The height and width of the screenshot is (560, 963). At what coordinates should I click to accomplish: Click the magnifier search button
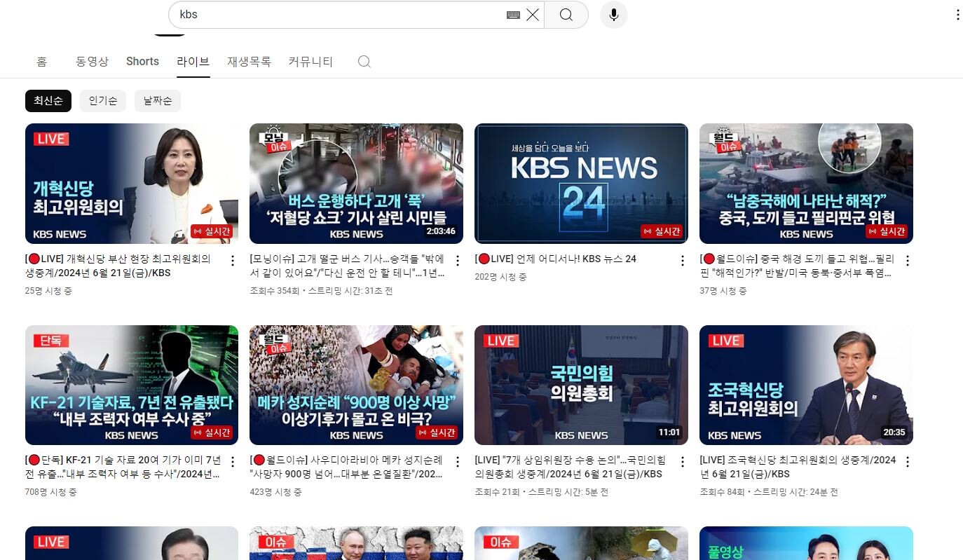(566, 15)
